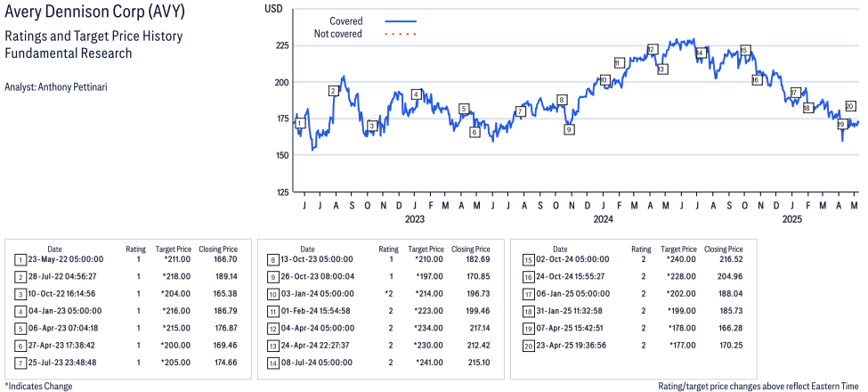This screenshot has height=392, width=868.
Task: Select chart marker 18 on the price chart
Action: (x=807, y=108)
